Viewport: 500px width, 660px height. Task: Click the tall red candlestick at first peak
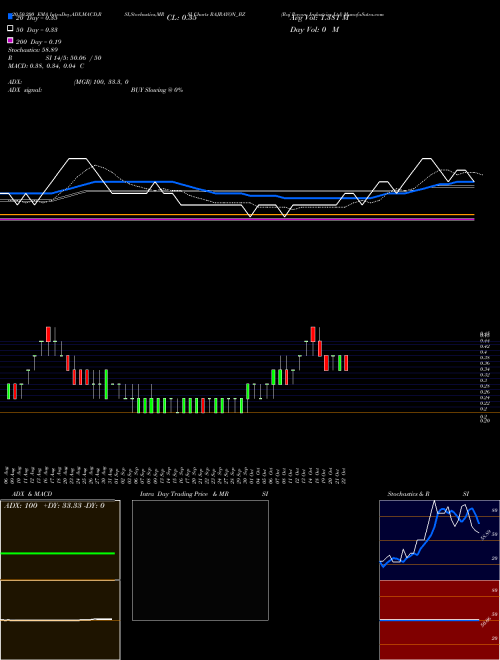pos(48,334)
